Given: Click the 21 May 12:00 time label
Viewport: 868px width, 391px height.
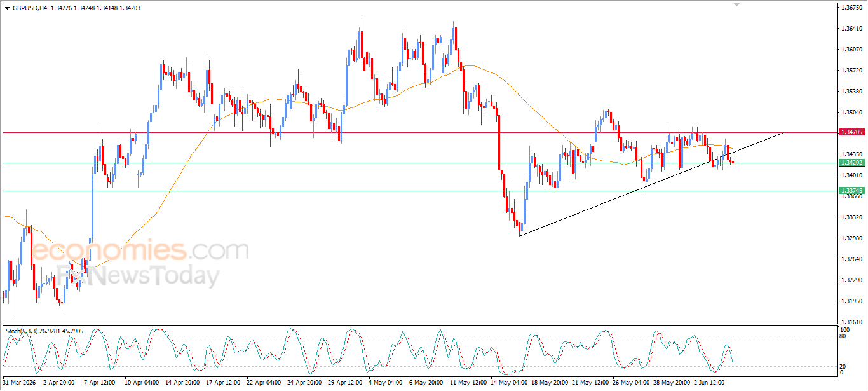Looking at the screenshot, I should [589, 383].
